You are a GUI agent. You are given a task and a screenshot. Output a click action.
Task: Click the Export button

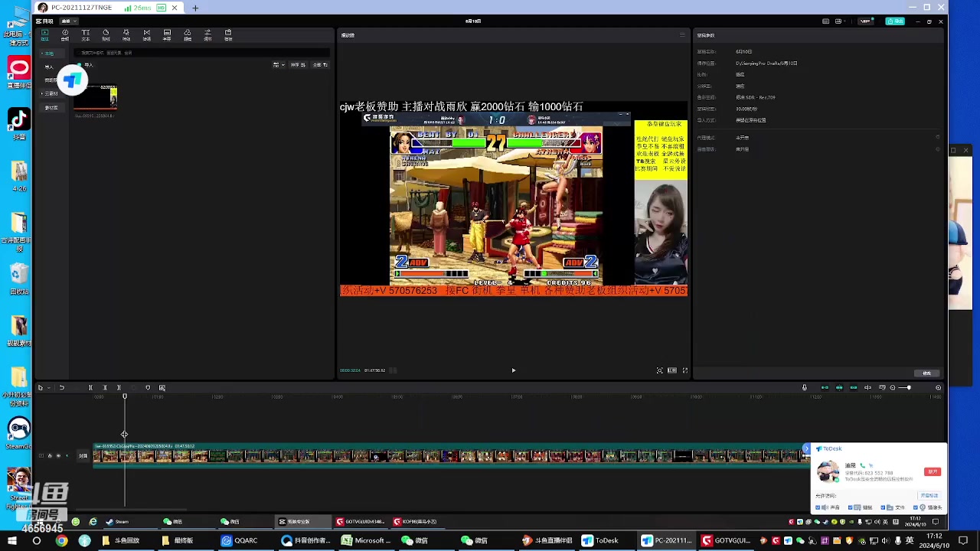point(895,21)
